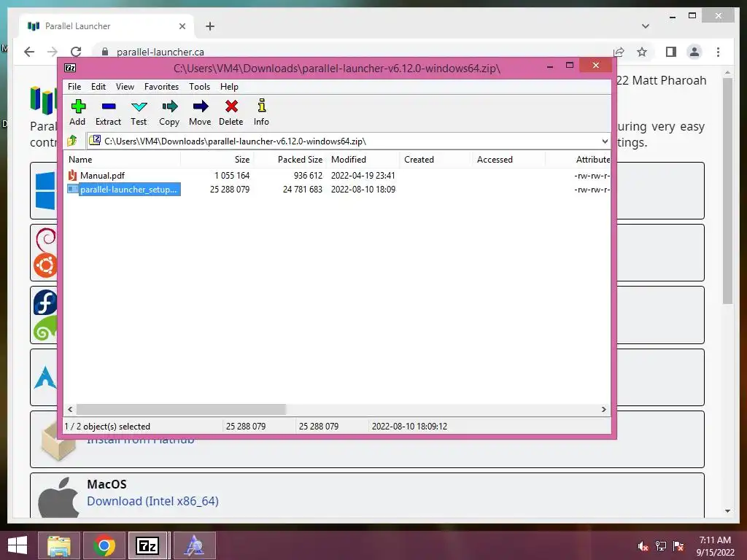Click the MacOS heading on webpage
The height and width of the screenshot is (560, 747).
point(107,484)
